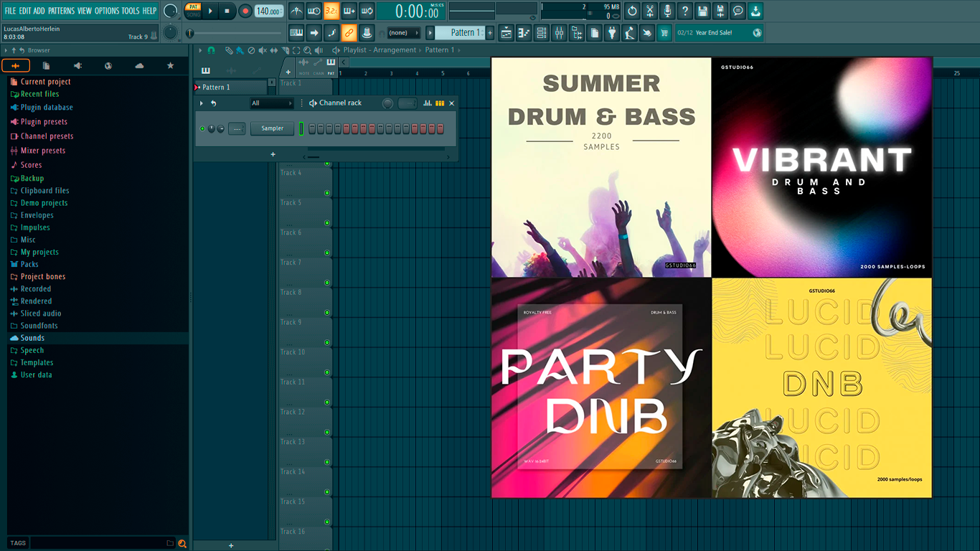Click the 140.000 tempo field

tap(269, 11)
